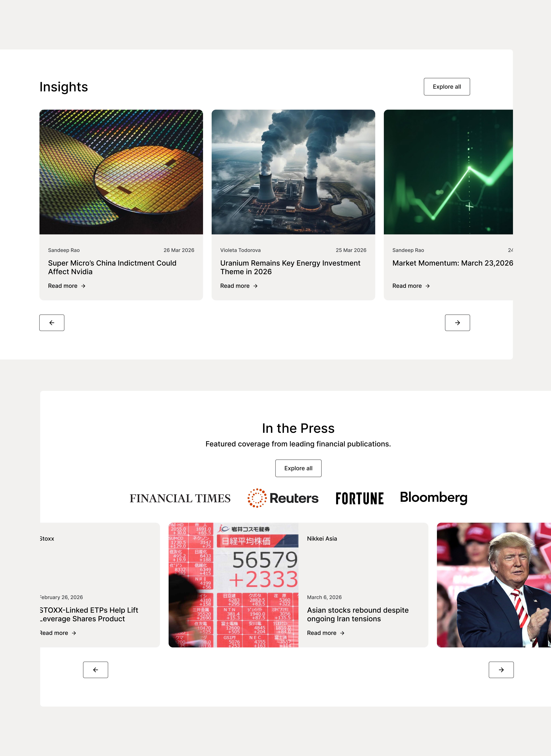551x756 pixels.
Task: Read more on Uranium article
Action: (239, 286)
